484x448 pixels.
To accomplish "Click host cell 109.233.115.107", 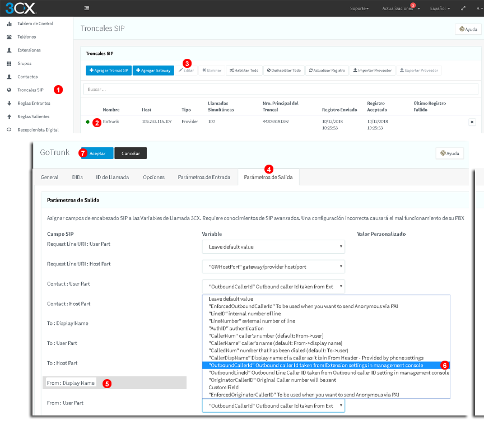I will pos(157,122).
